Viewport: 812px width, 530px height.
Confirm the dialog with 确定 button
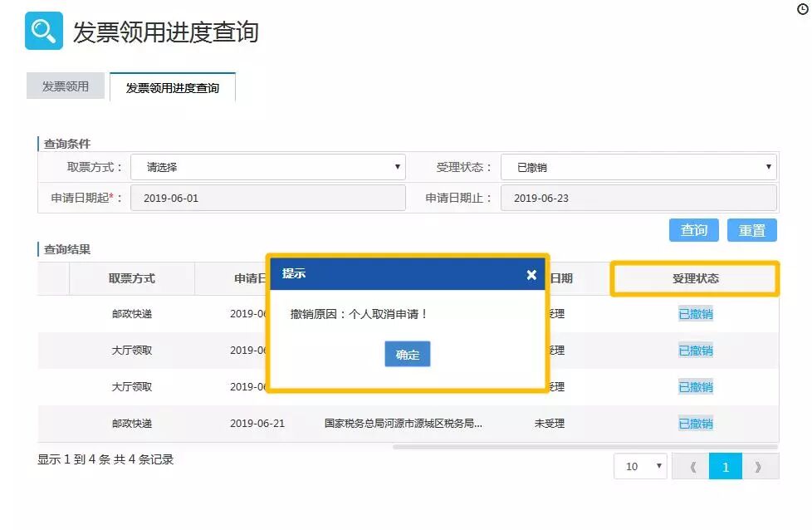pos(407,355)
